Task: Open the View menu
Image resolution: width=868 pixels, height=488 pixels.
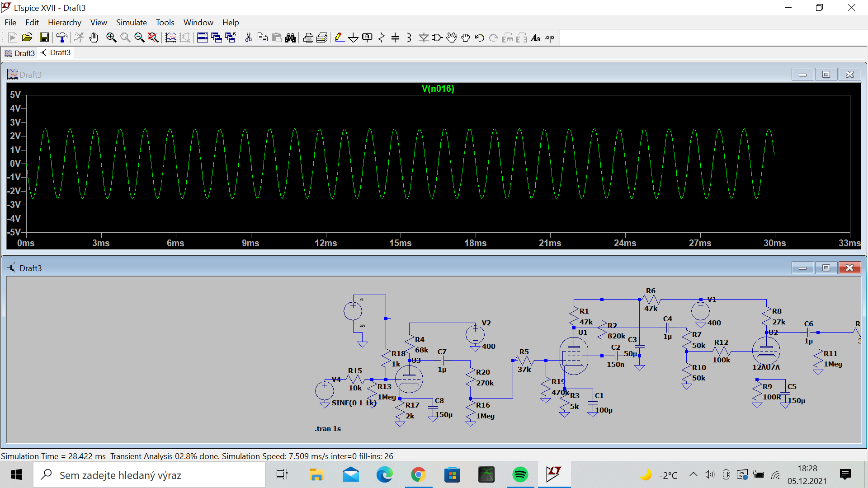Action: pos(99,23)
